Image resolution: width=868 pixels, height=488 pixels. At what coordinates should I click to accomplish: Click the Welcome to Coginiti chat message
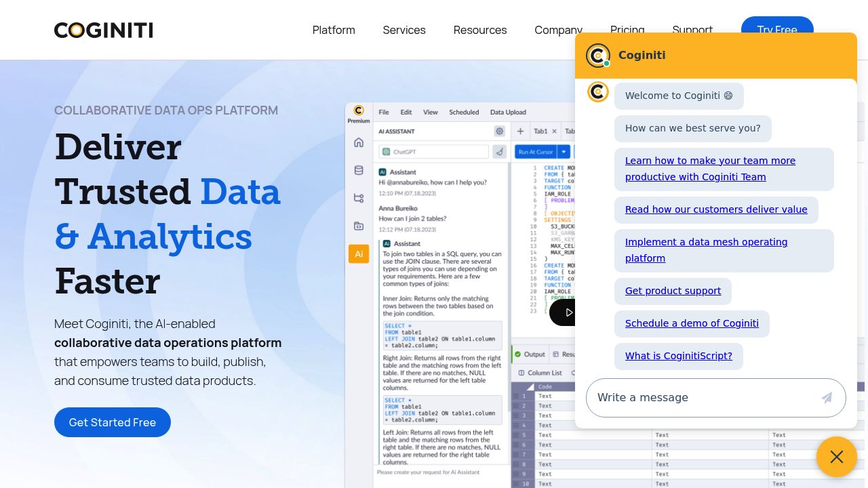coord(679,96)
